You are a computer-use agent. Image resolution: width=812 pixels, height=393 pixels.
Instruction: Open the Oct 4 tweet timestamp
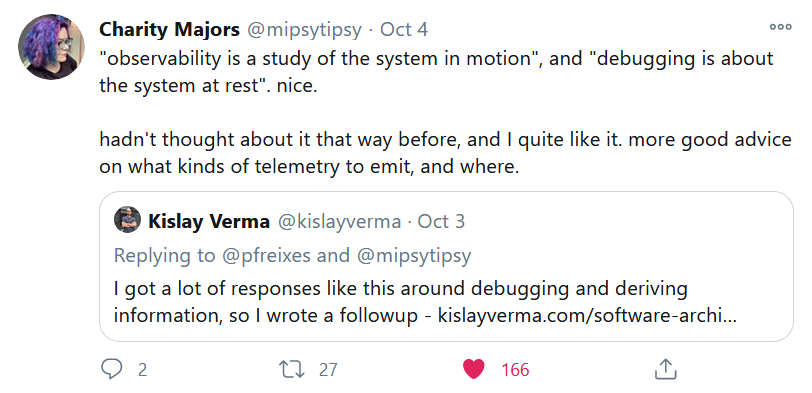[x=404, y=30]
